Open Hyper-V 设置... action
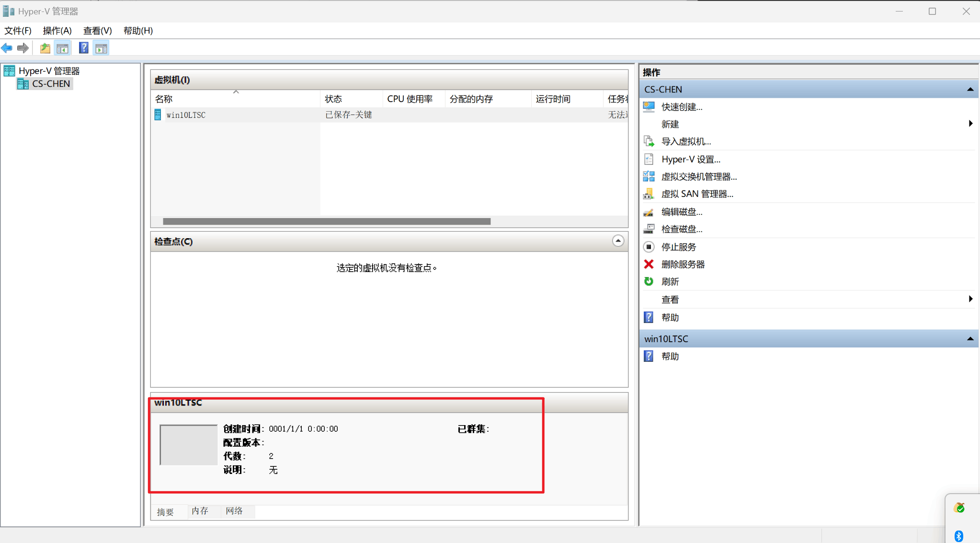 click(x=691, y=159)
